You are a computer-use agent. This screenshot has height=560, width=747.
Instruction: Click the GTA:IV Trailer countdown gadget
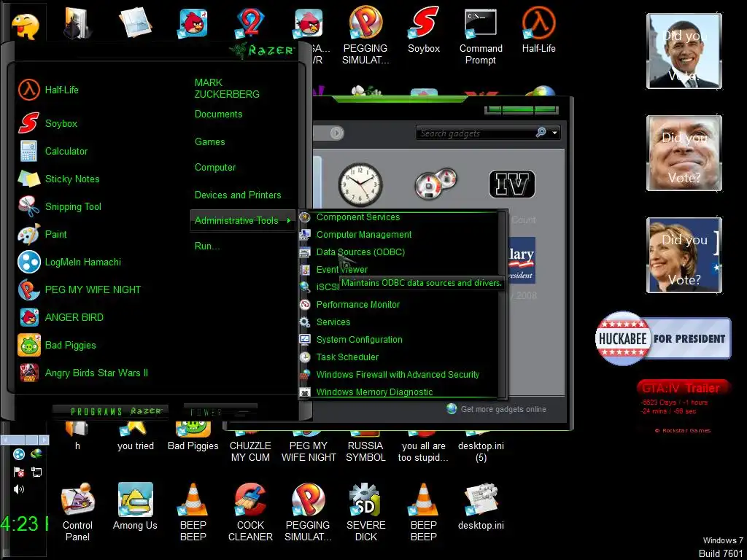tap(683, 407)
